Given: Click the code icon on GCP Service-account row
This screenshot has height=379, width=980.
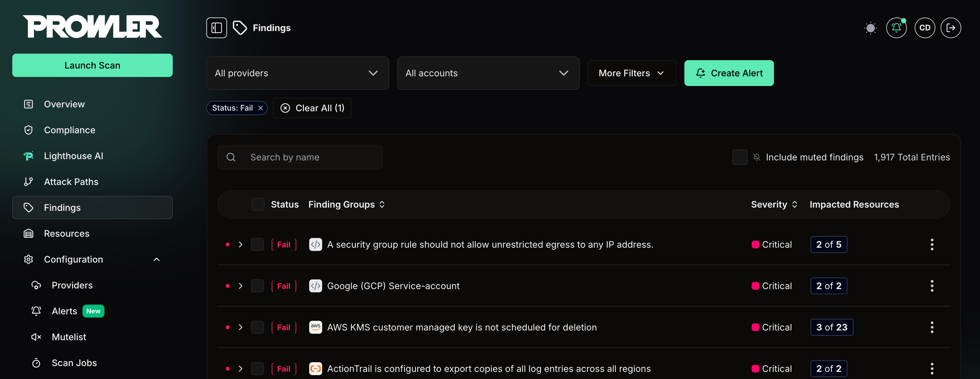Looking at the screenshot, I should coord(315,286).
